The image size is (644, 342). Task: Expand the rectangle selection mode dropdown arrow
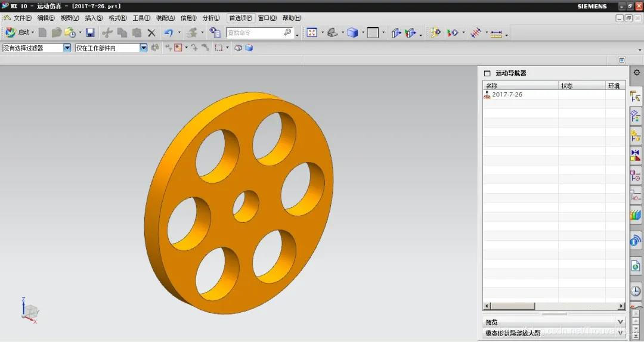click(227, 48)
